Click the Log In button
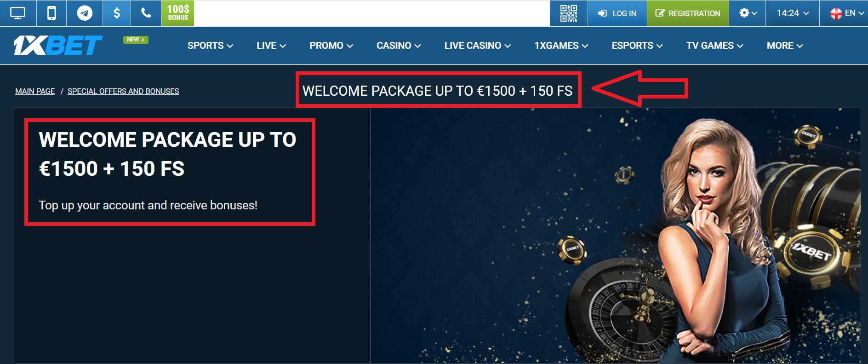 [x=617, y=13]
